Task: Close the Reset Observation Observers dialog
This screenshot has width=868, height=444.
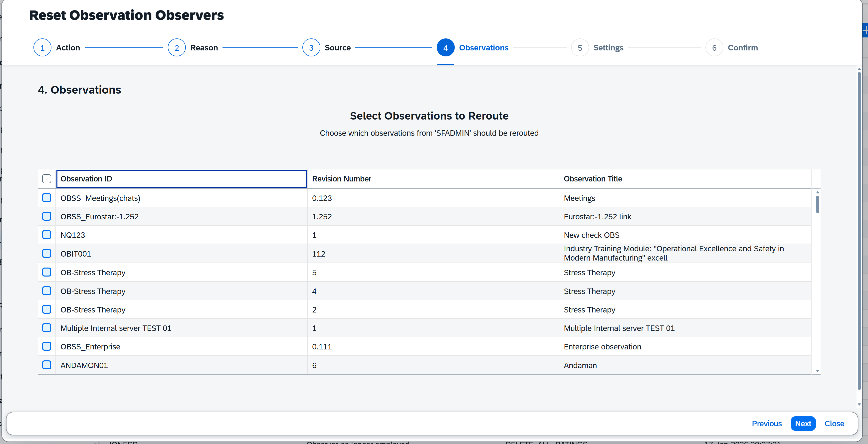Action: [x=834, y=424]
